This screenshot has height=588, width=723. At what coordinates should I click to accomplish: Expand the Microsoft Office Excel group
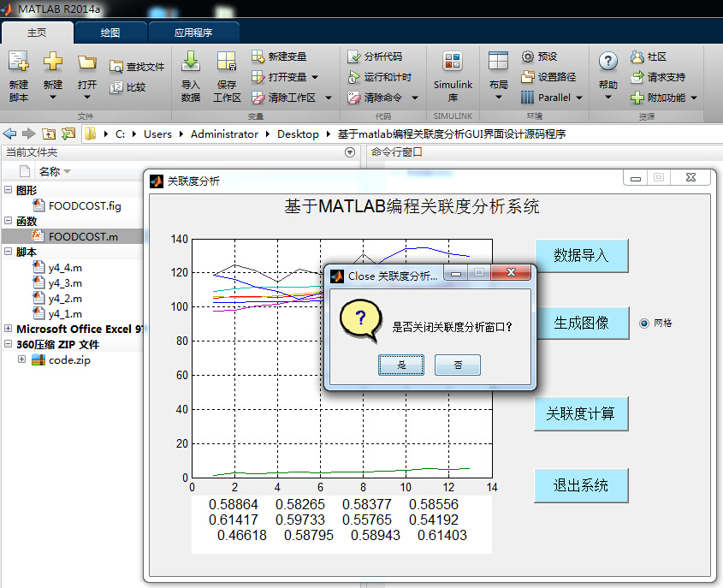(8, 329)
